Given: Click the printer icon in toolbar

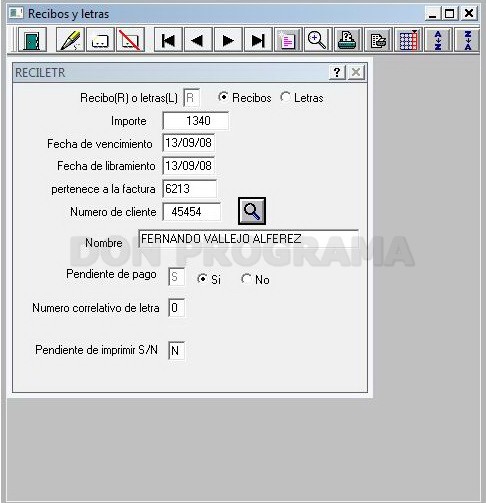Looking at the screenshot, I should pos(348,40).
